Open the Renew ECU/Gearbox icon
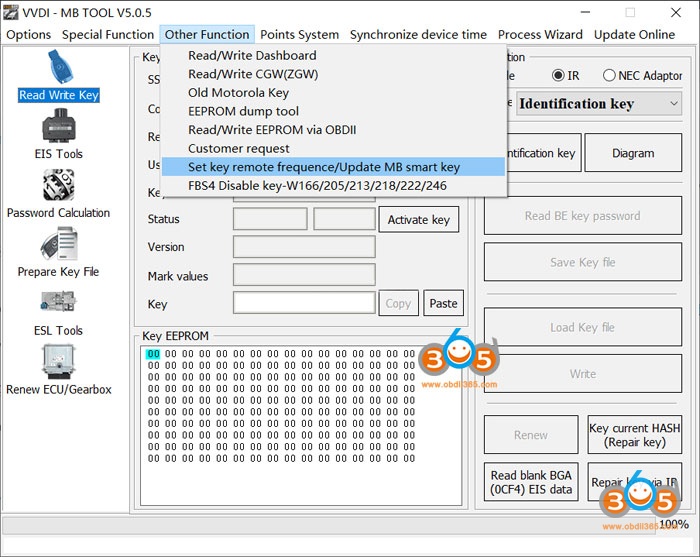 click(58, 370)
